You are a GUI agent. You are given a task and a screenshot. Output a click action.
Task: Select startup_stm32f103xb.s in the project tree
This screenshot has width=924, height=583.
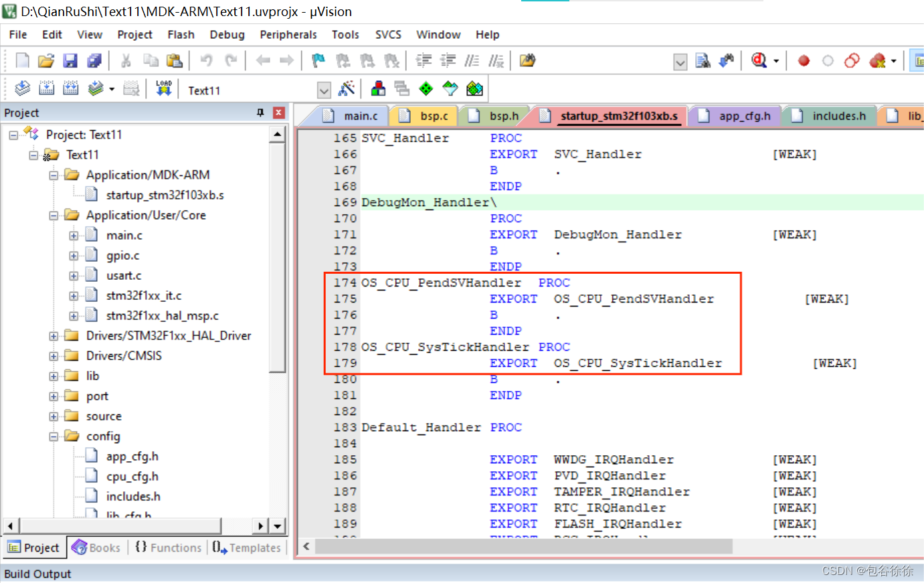click(x=165, y=195)
